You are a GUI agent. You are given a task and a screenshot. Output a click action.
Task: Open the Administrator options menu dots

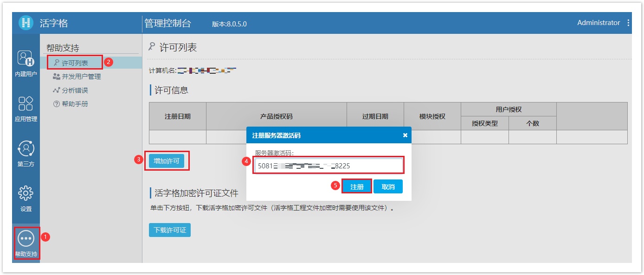629,23
